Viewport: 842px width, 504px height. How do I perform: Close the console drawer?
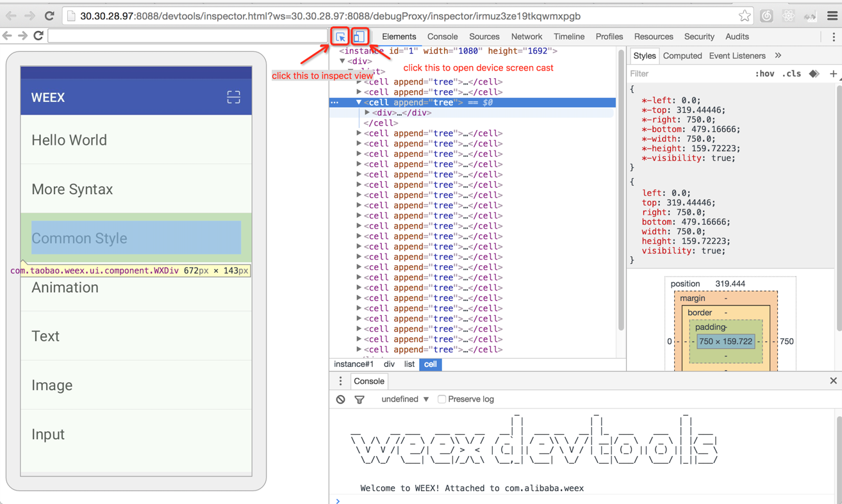coord(833,381)
